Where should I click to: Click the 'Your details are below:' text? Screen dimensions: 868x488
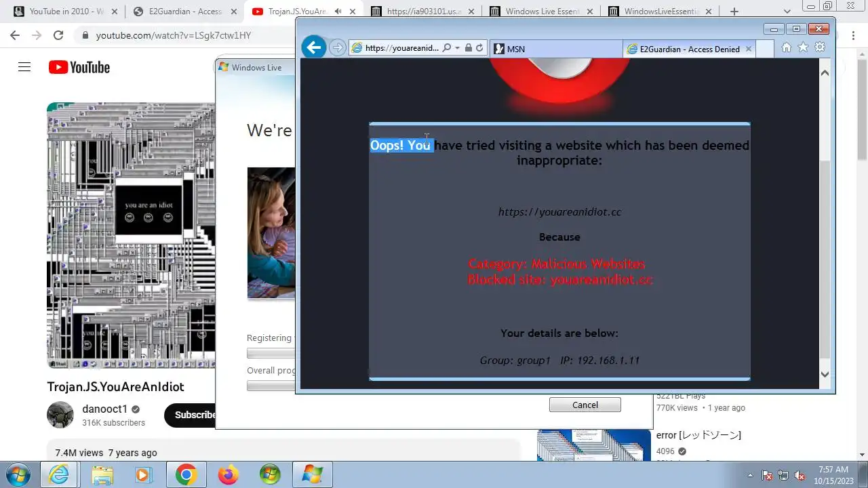click(x=559, y=333)
